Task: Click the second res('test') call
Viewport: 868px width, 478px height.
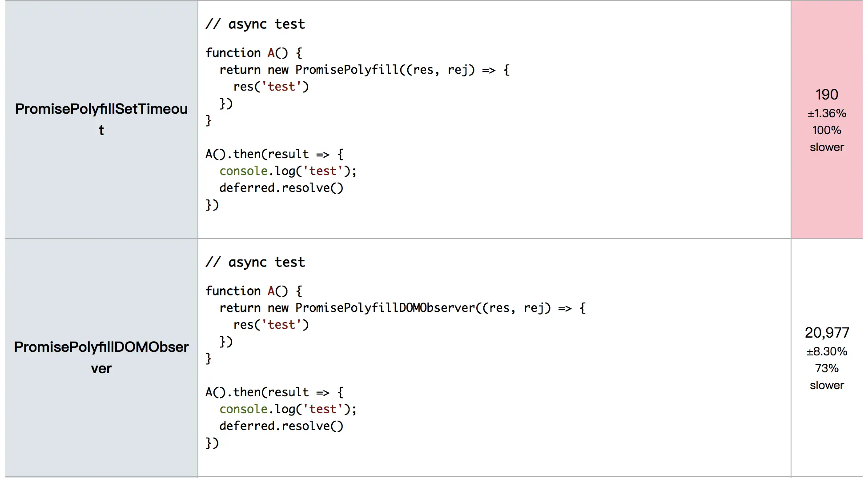Action: click(271, 325)
